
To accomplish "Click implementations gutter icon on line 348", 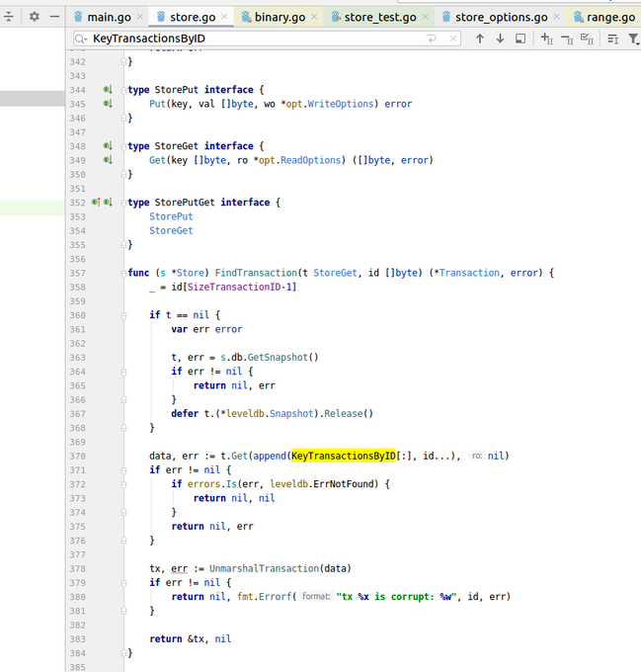I will pyautogui.click(x=108, y=145).
